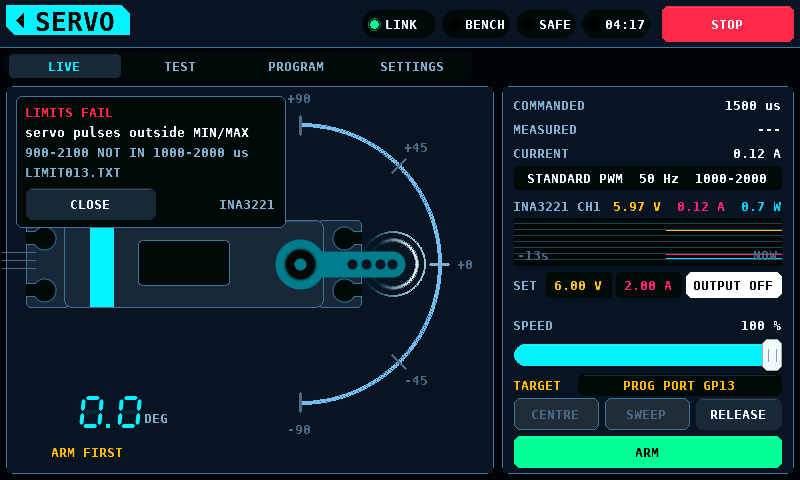This screenshot has height=480, width=800.
Task: Go back via the SERVO header arrow
Action: pos(67,20)
